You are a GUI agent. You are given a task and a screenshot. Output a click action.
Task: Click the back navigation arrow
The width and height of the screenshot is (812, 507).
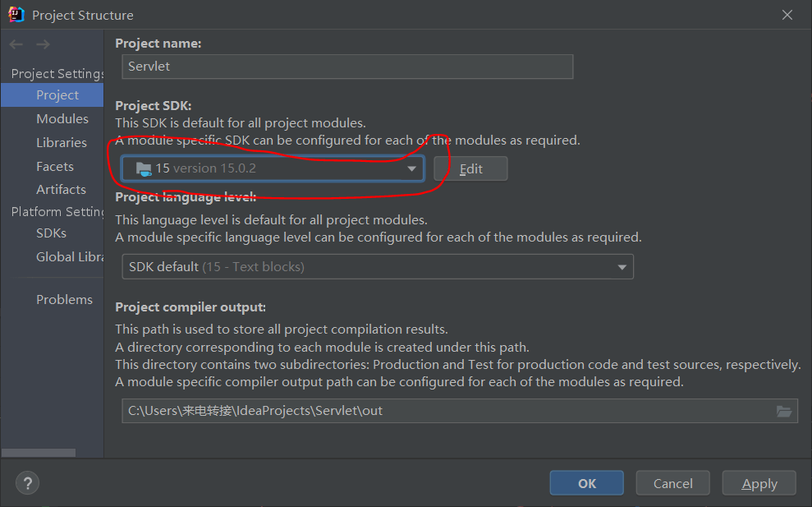(x=15, y=44)
